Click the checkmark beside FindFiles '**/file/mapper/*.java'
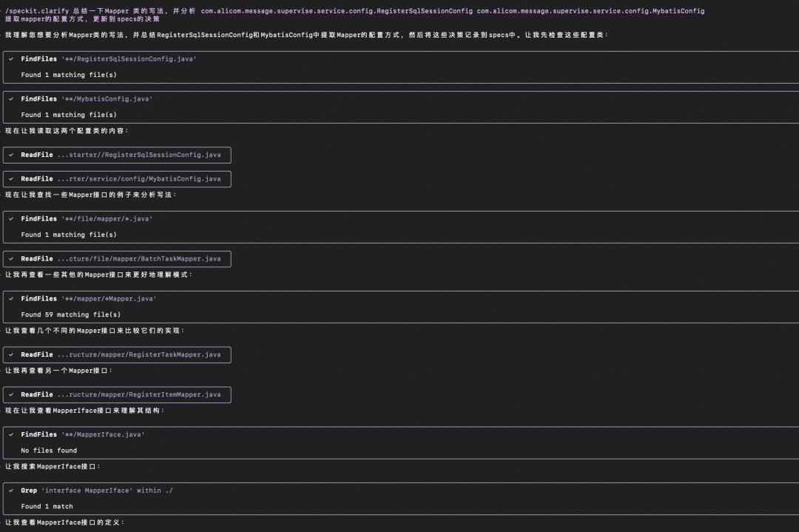 11,218
